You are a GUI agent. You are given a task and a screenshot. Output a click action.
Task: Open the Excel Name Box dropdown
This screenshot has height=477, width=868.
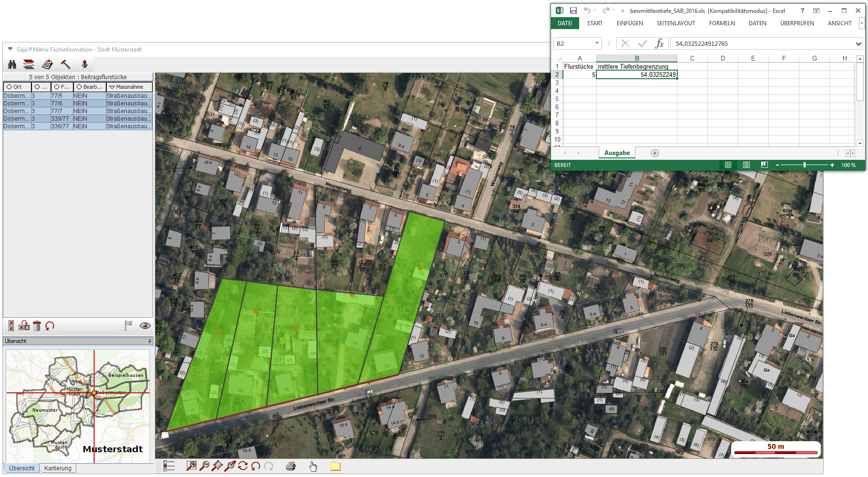(597, 43)
